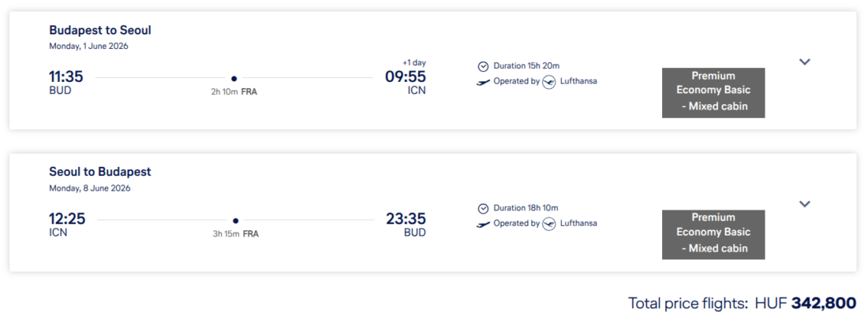The image size is (868, 316).
Task: Click the 23:35 BUD arrival time
Action: 406,219
